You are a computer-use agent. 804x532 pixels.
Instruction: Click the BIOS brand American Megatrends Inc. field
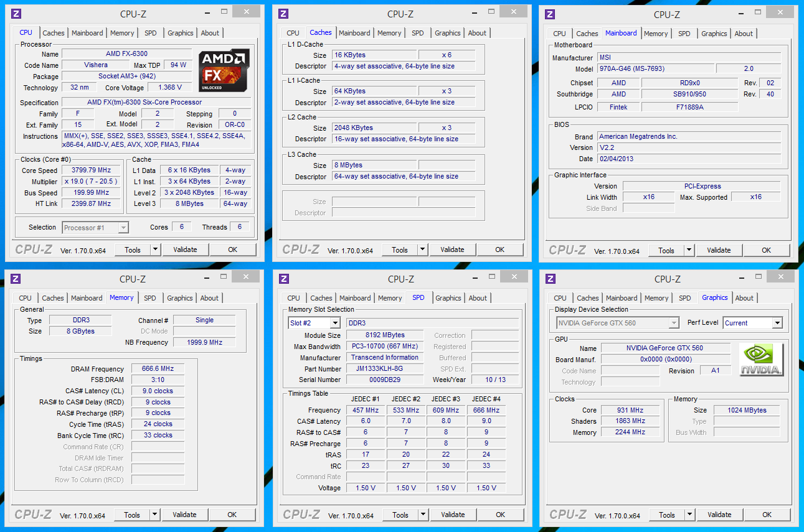pyautogui.click(x=688, y=136)
